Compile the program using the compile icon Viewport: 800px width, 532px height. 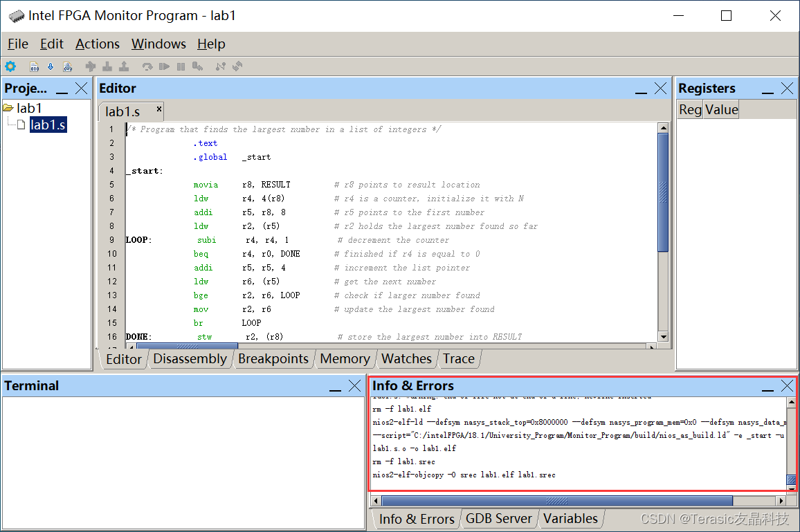tap(33, 66)
